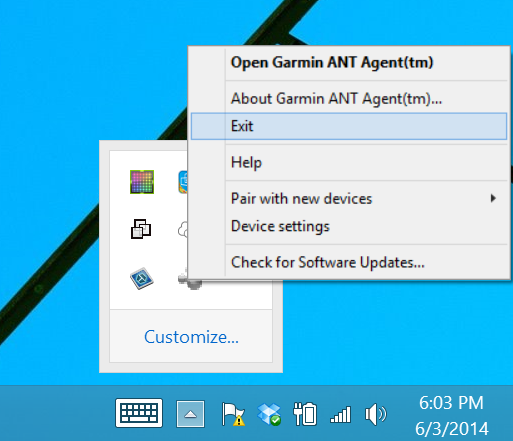Collapse the hidden icons arrow
This screenshot has height=441, width=513.
pos(190,414)
